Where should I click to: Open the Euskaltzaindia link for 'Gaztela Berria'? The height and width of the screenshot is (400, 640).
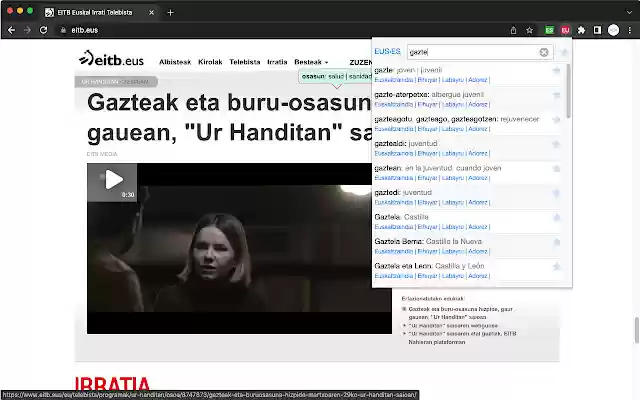394,251
